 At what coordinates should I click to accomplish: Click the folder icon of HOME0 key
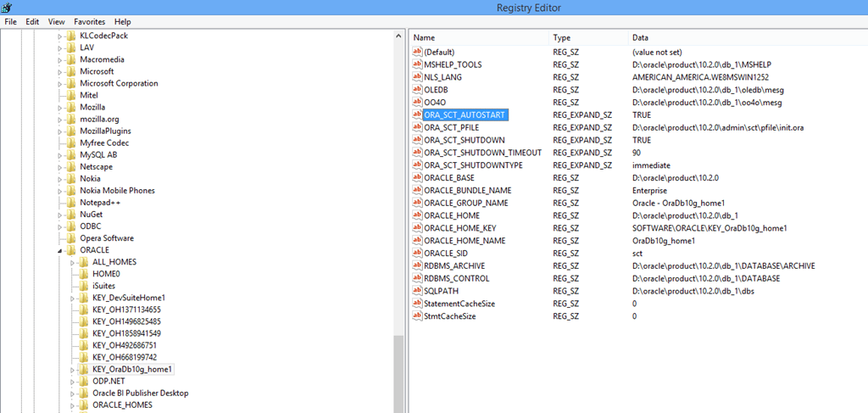(x=84, y=274)
